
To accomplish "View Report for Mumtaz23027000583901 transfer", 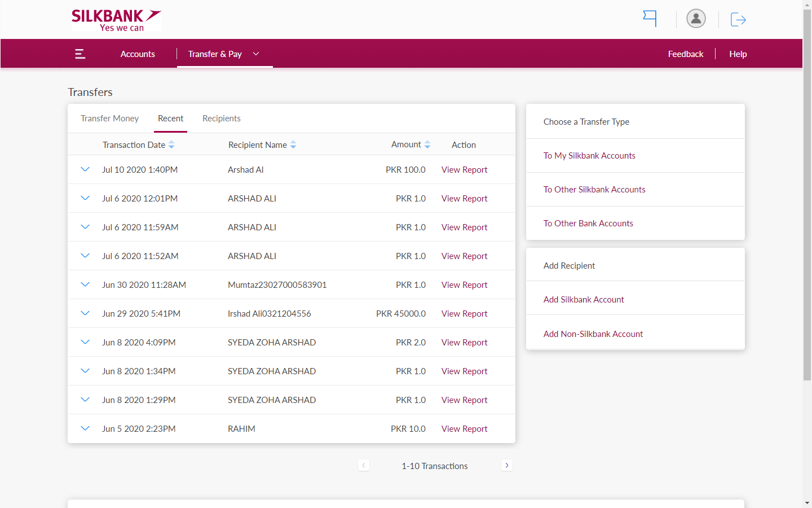I will pyautogui.click(x=464, y=285).
